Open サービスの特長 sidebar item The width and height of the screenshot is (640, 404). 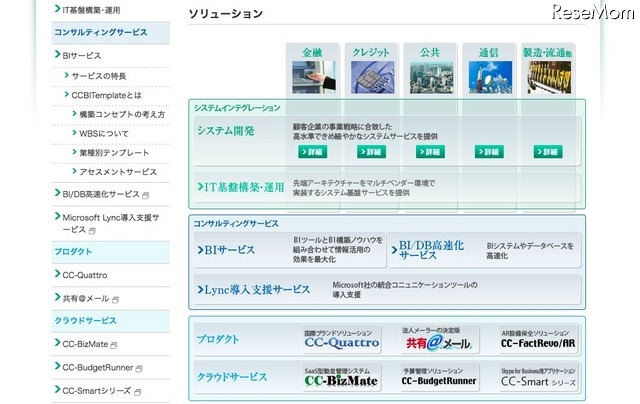pos(99,76)
